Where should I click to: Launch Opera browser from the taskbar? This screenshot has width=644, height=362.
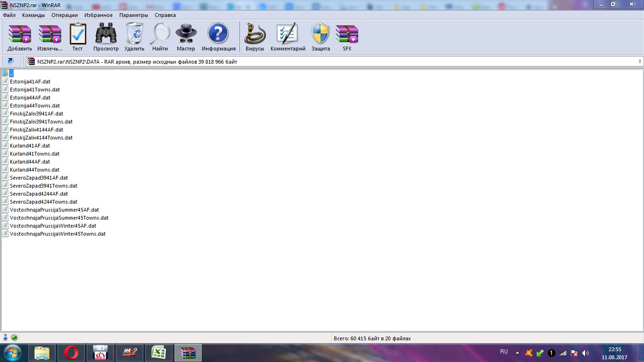click(71, 353)
